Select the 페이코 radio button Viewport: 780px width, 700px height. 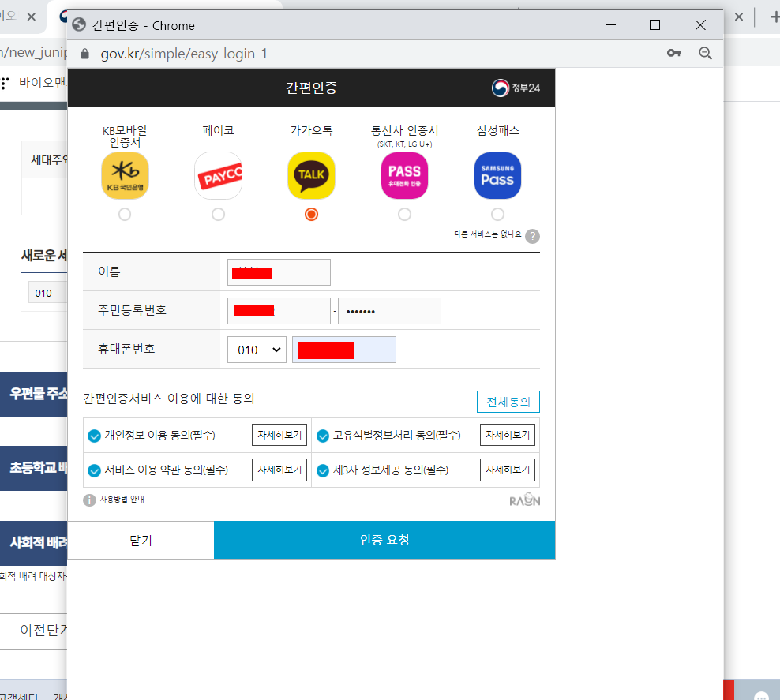click(218, 215)
